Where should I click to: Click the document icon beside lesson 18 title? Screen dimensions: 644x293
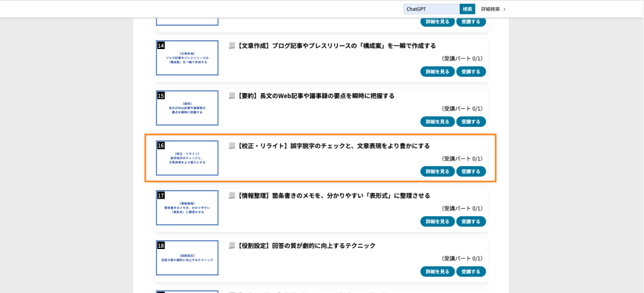pos(232,246)
